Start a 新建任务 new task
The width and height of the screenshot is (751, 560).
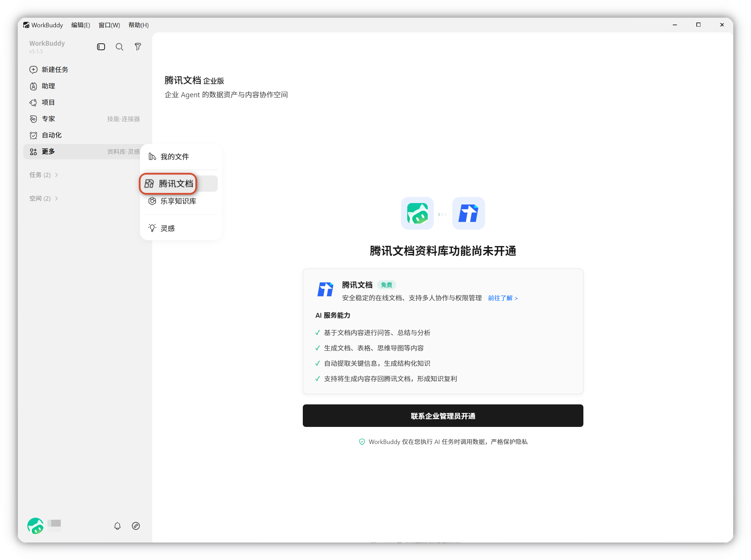[85, 70]
